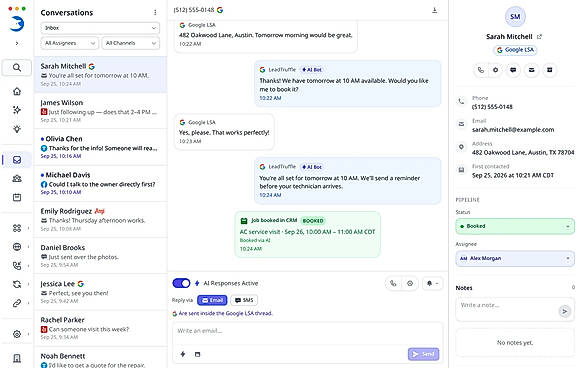Click the (512) 555-0148 phone number in profile
This screenshot has height=368, width=581.
point(492,107)
